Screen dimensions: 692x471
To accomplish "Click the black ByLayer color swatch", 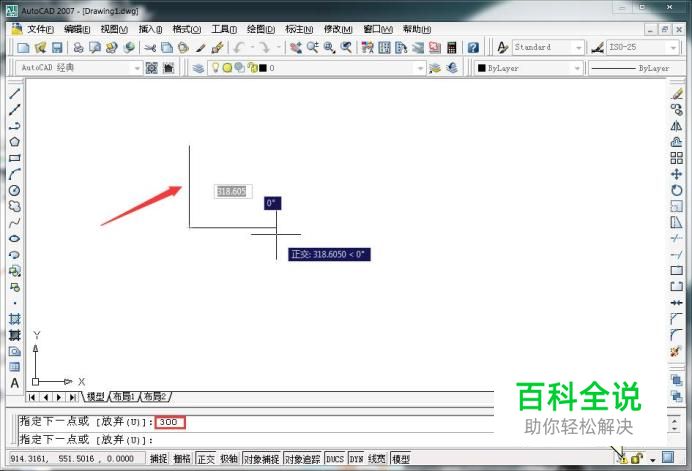I will pos(481,68).
